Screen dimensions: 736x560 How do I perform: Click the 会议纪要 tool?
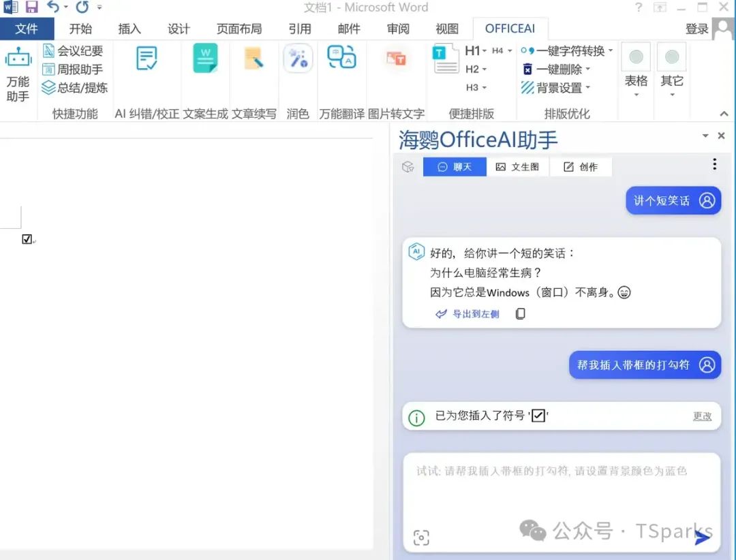click(73, 50)
